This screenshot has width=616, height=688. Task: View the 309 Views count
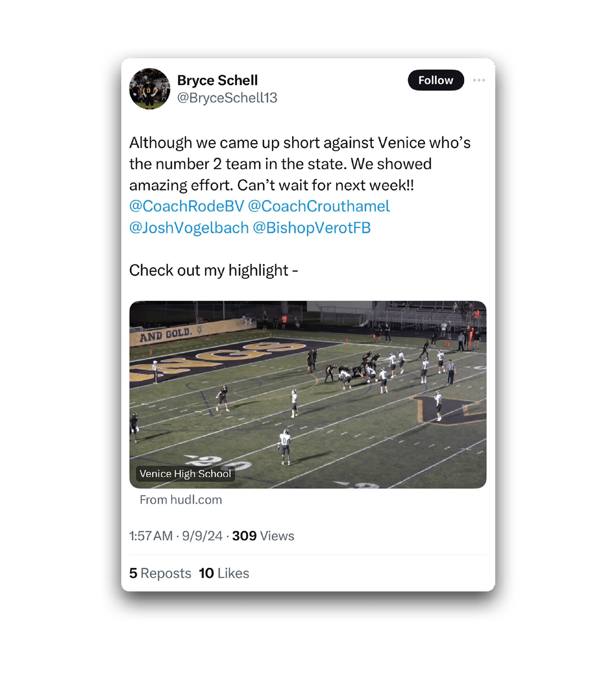click(x=263, y=536)
